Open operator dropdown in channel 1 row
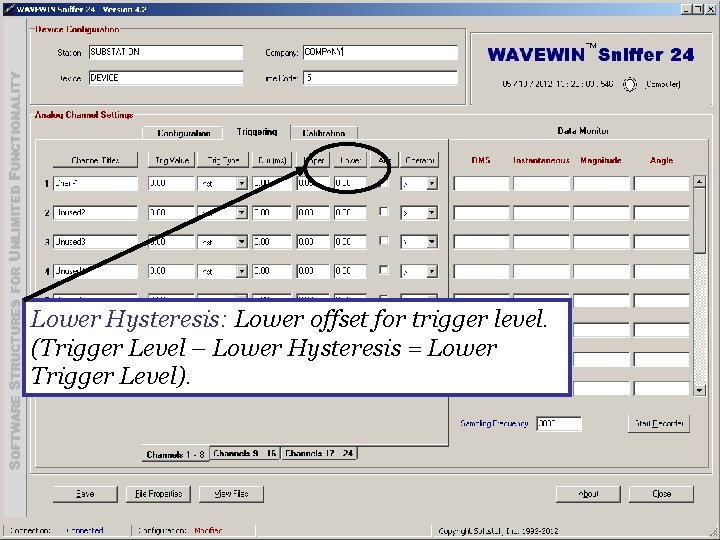Image resolution: width=720 pixels, height=540 pixels. click(x=432, y=184)
